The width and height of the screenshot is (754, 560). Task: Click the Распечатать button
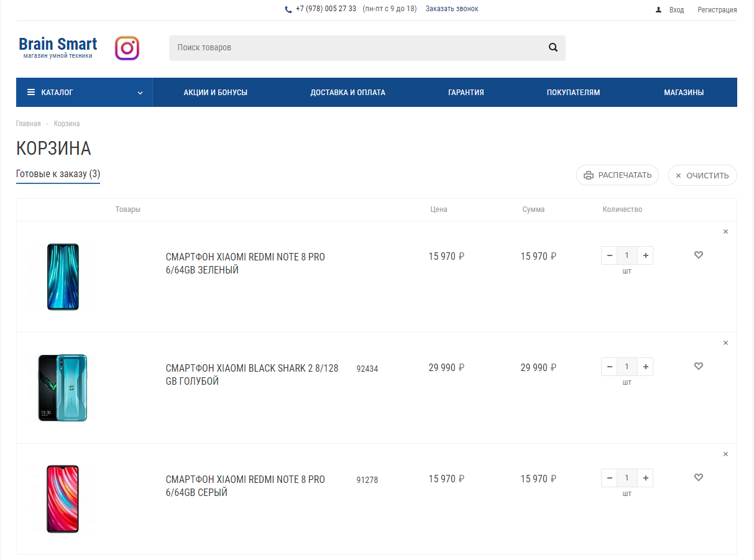pos(617,175)
